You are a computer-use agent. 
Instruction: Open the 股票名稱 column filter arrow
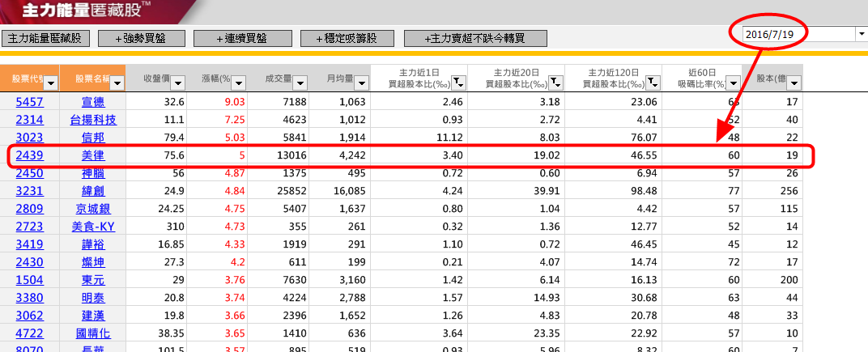[x=117, y=83]
